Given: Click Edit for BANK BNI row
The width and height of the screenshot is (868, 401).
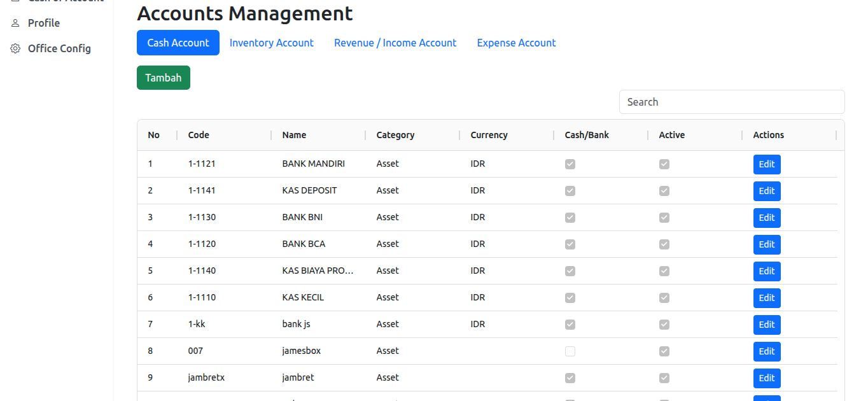Looking at the screenshot, I should click(x=767, y=218).
